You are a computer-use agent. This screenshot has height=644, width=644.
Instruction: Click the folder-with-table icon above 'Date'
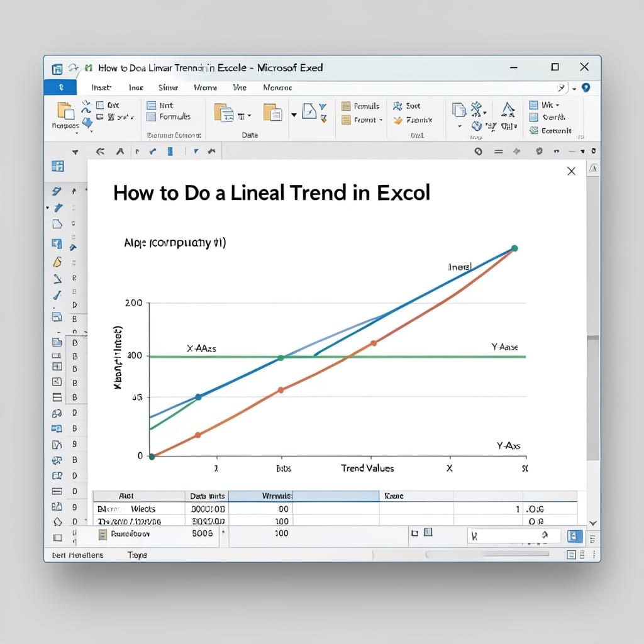[224, 113]
